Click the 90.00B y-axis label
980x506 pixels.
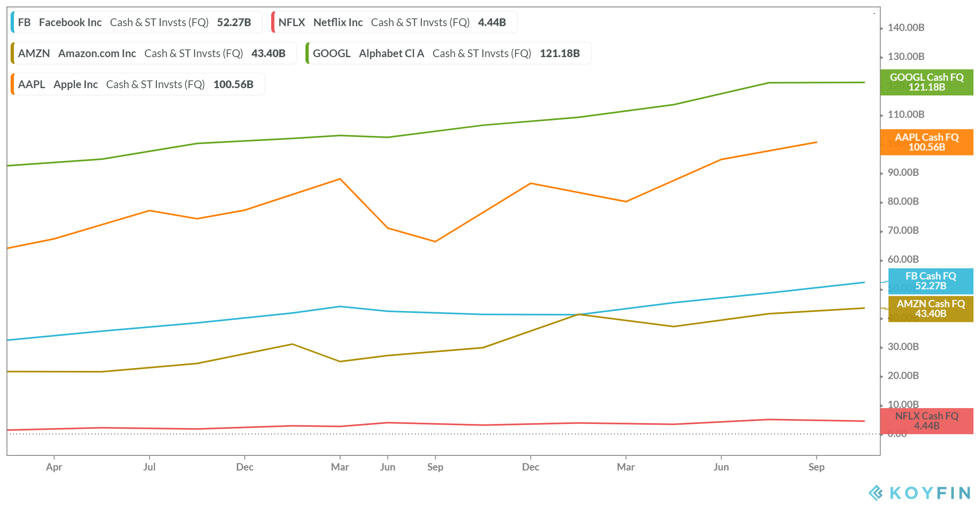click(x=903, y=172)
